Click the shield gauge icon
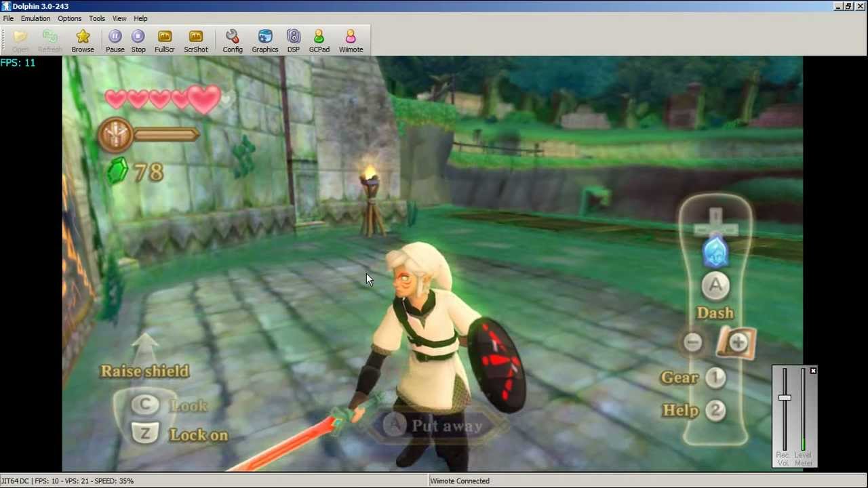Screen dimensions: 868x488 116,135
